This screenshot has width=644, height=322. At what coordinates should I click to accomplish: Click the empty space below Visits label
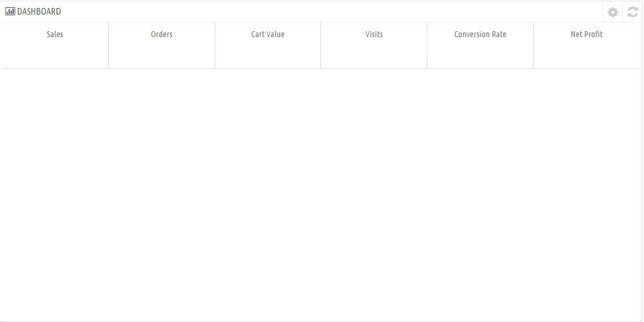(374, 54)
